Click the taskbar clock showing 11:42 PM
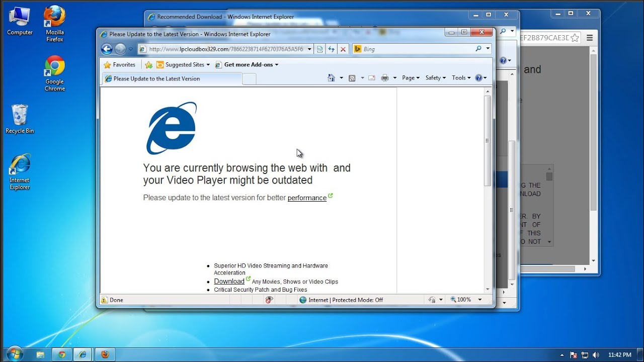This screenshot has width=644, height=362. 619,355
